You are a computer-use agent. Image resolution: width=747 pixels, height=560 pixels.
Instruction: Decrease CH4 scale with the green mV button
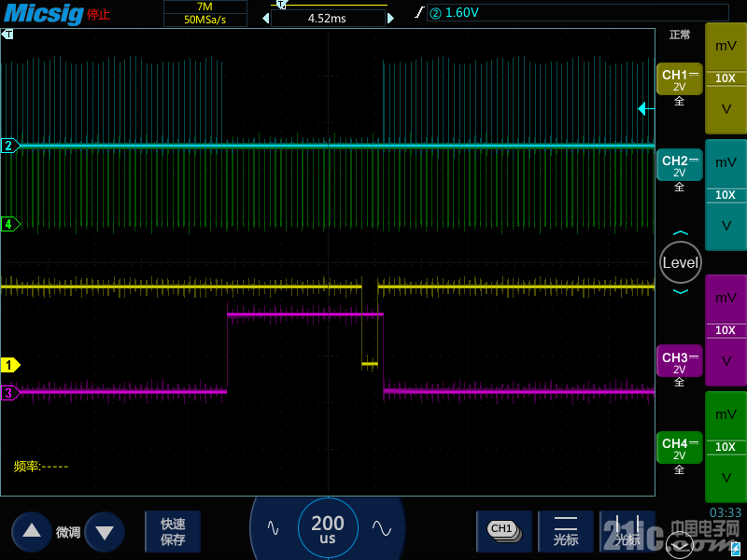726,414
